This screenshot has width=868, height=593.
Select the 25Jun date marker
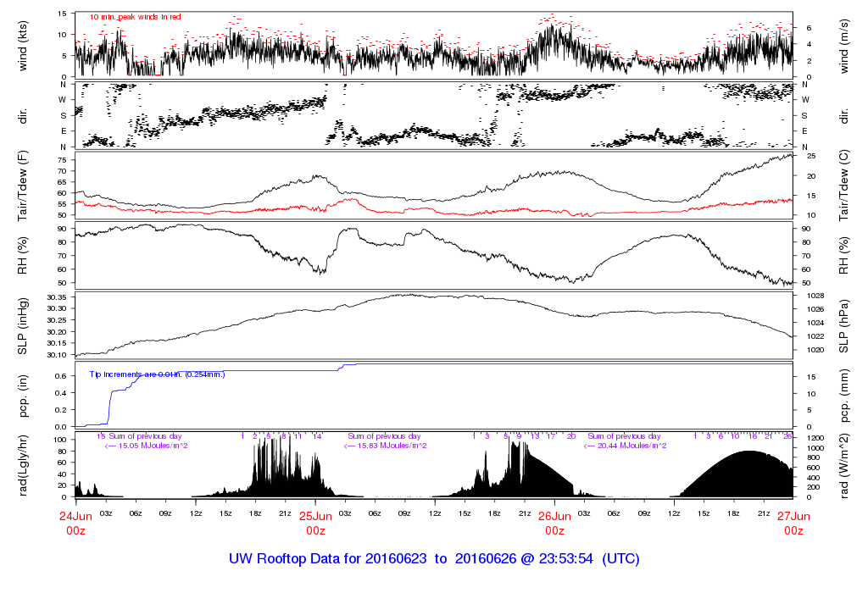point(315,515)
